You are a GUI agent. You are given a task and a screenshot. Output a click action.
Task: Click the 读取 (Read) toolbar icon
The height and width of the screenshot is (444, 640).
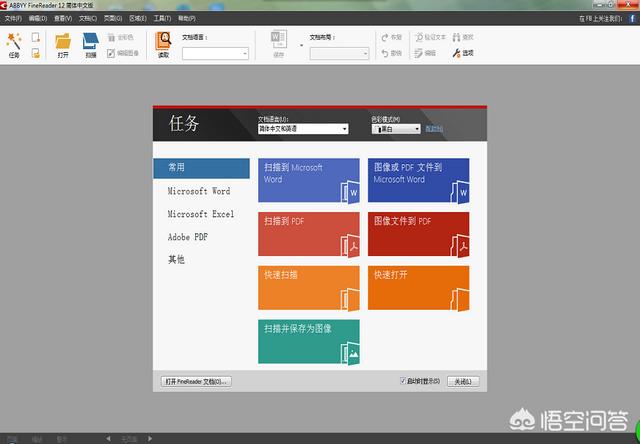pos(163,43)
